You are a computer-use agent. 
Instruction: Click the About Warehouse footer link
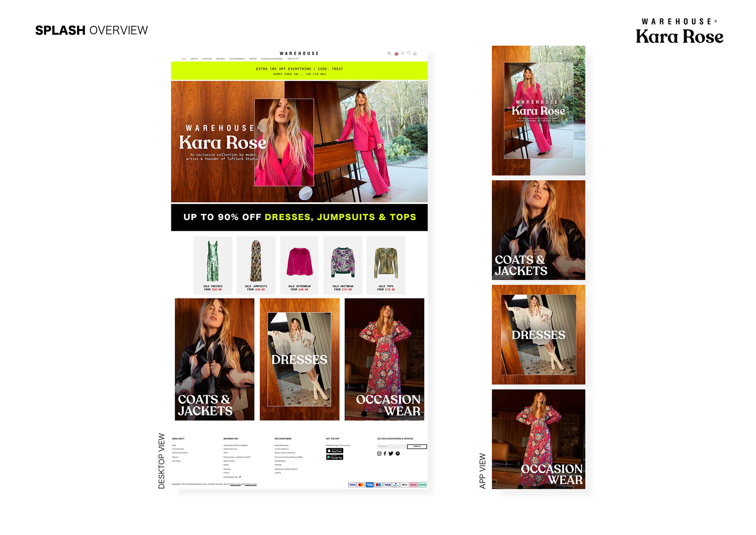pos(282,445)
